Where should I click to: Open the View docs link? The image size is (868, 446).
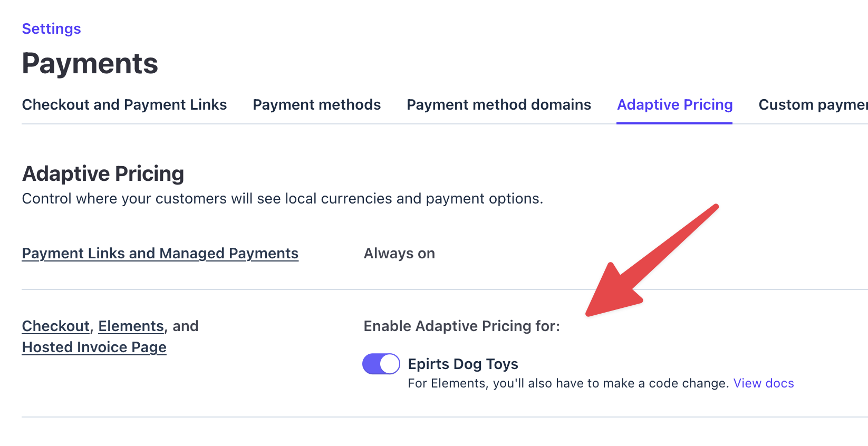coord(764,383)
